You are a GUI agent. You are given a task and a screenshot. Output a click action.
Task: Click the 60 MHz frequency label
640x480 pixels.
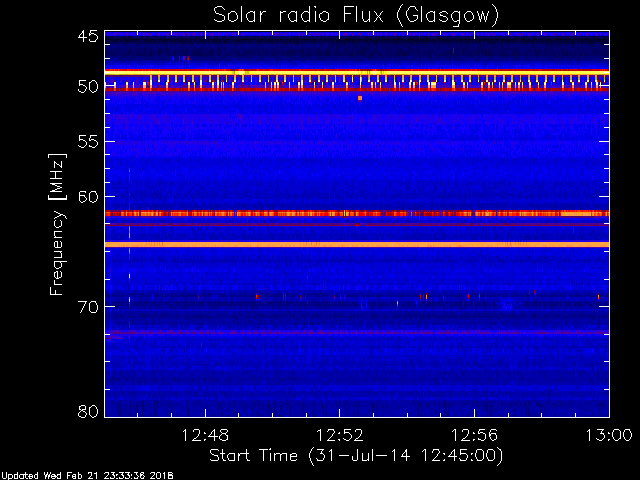pos(88,197)
